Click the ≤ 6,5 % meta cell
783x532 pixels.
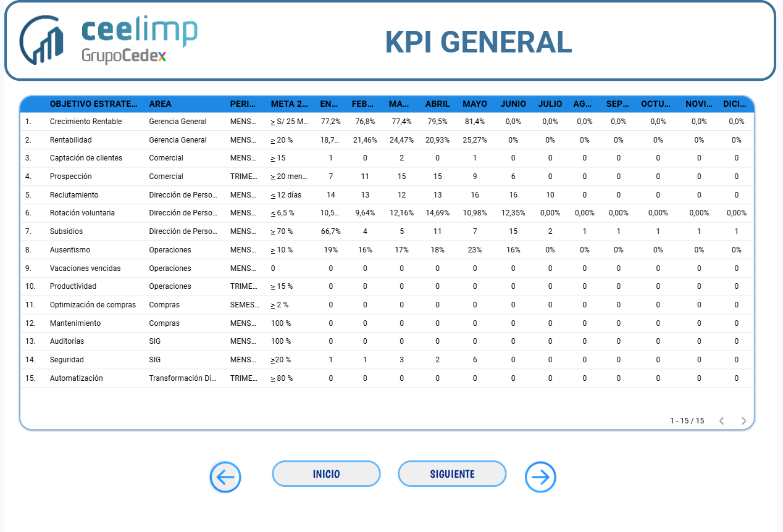click(x=283, y=213)
